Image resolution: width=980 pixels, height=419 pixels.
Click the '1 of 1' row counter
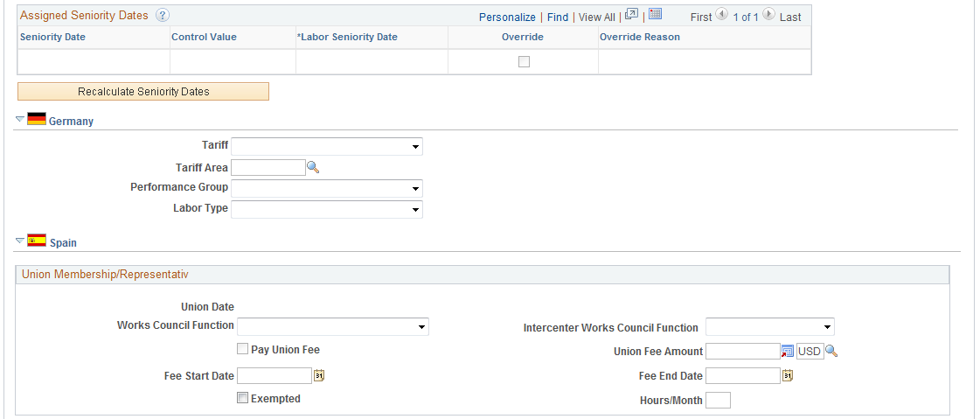click(x=746, y=17)
